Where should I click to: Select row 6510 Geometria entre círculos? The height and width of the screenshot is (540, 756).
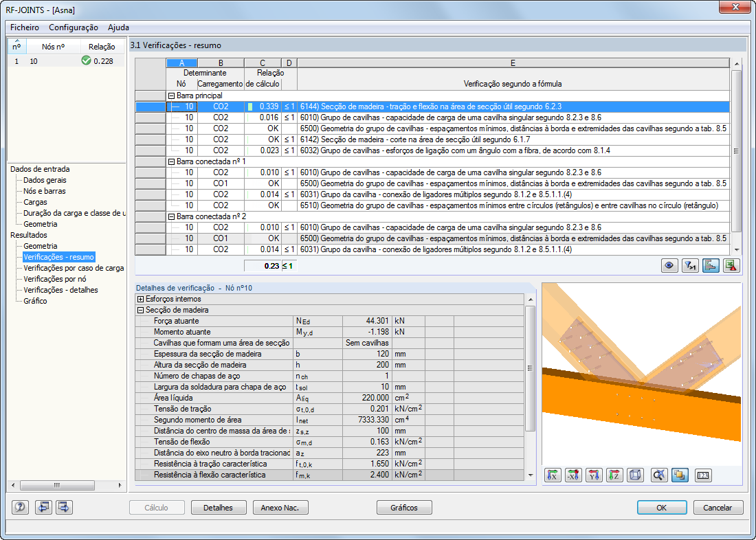click(x=432, y=205)
